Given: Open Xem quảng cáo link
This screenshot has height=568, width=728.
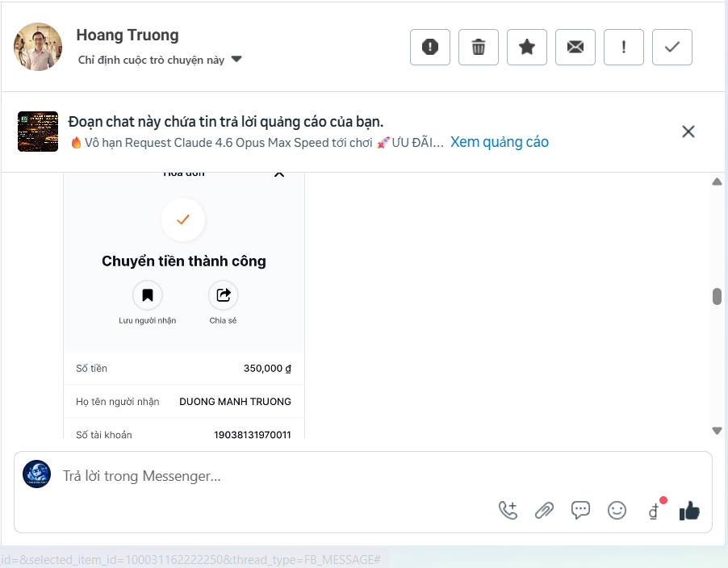Looking at the screenshot, I should (500, 141).
